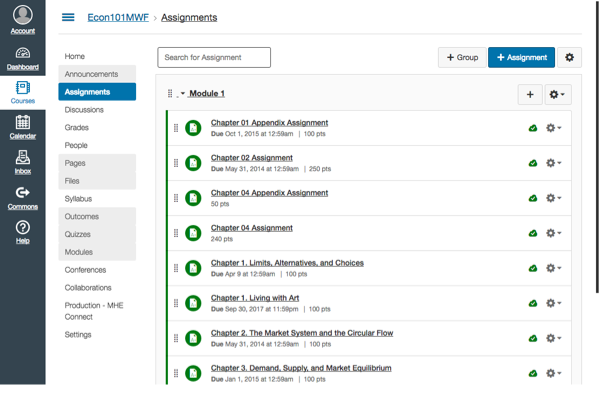This screenshot has width=600, height=400.
Task: Unpublish the Chapter 02 Assignment
Action: click(533, 163)
